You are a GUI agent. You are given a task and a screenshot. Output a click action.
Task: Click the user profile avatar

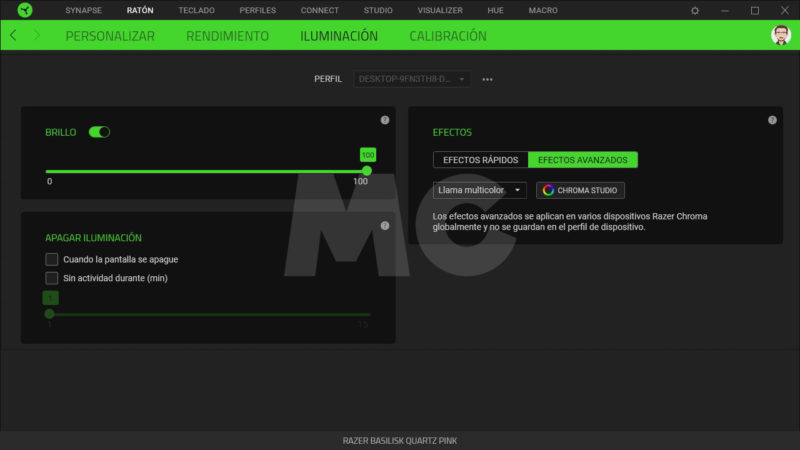[x=780, y=35]
